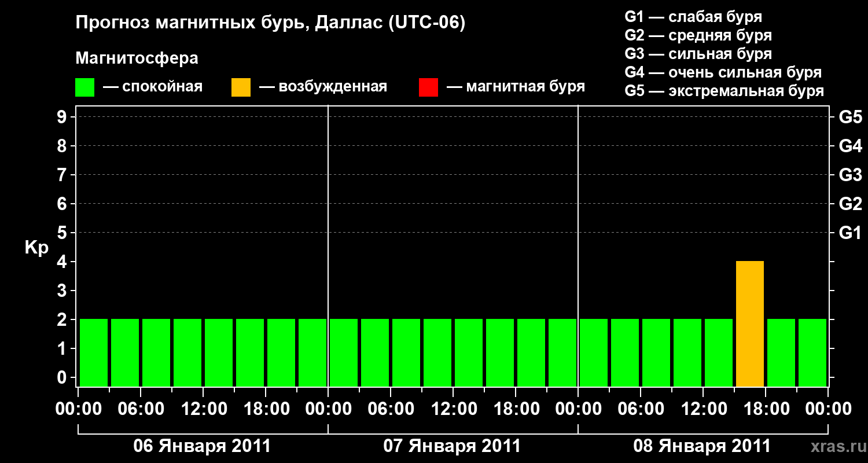This screenshot has width=868, height=463.
Task: Click the '08 Января 2011' date label
Action: point(702,446)
